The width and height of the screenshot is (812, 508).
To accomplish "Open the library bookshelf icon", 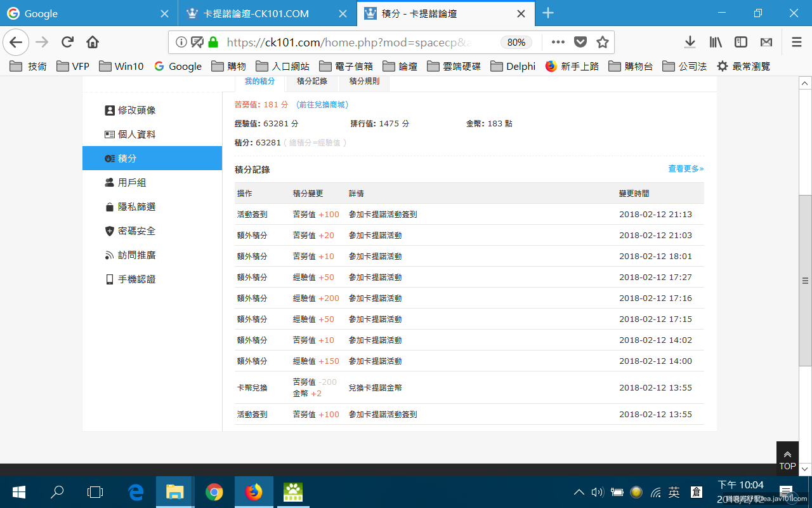I will tap(716, 43).
